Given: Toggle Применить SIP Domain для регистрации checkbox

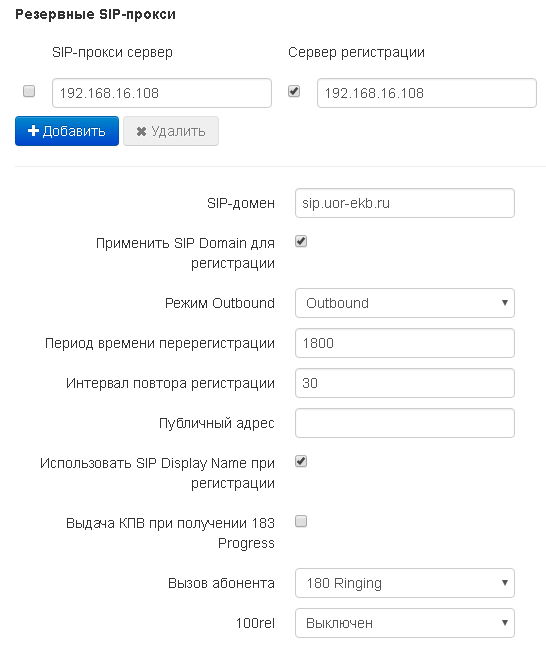Looking at the screenshot, I should click(301, 241).
